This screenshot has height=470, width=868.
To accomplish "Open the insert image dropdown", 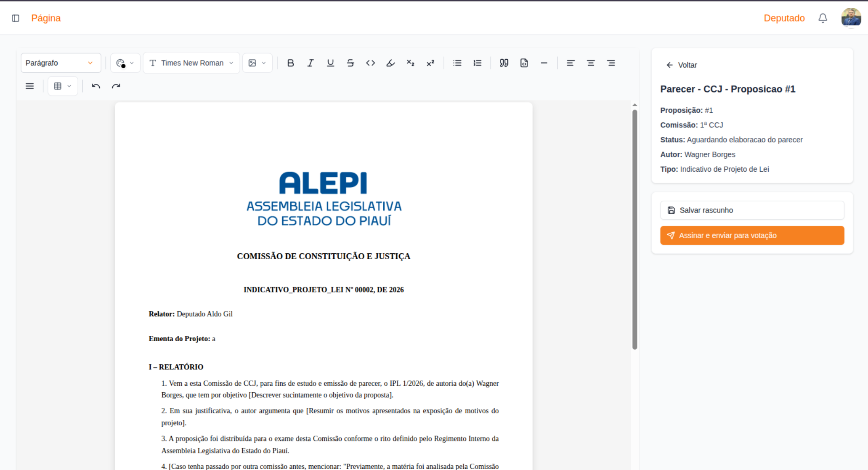I will (257, 63).
